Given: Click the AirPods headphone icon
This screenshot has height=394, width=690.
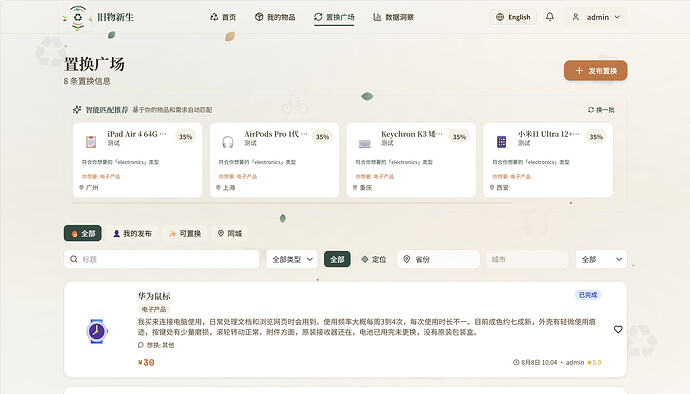Looking at the screenshot, I should 228,142.
